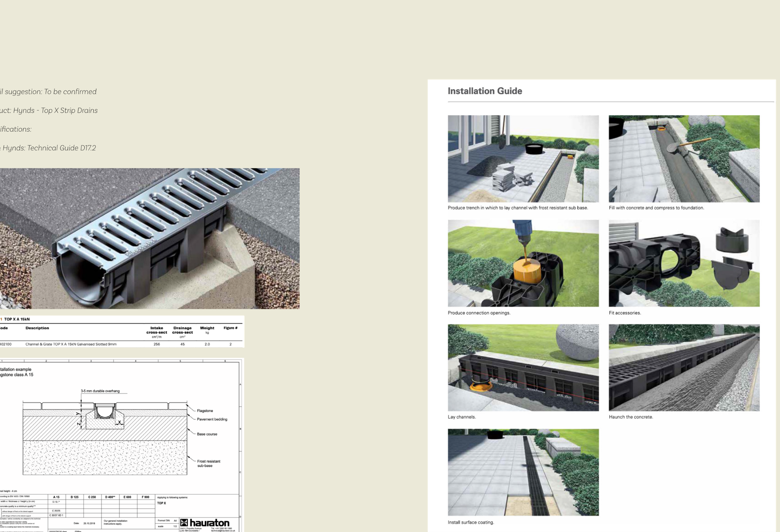This screenshot has height=532, width=780.
Task: Click the intake value 256 in table
Action: pos(157,344)
